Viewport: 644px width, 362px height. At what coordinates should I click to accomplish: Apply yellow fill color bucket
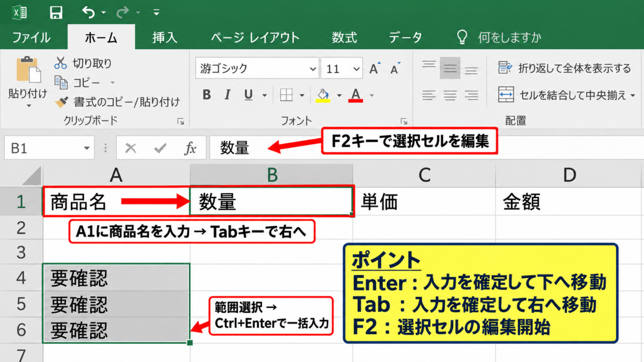[x=323, y=95]
